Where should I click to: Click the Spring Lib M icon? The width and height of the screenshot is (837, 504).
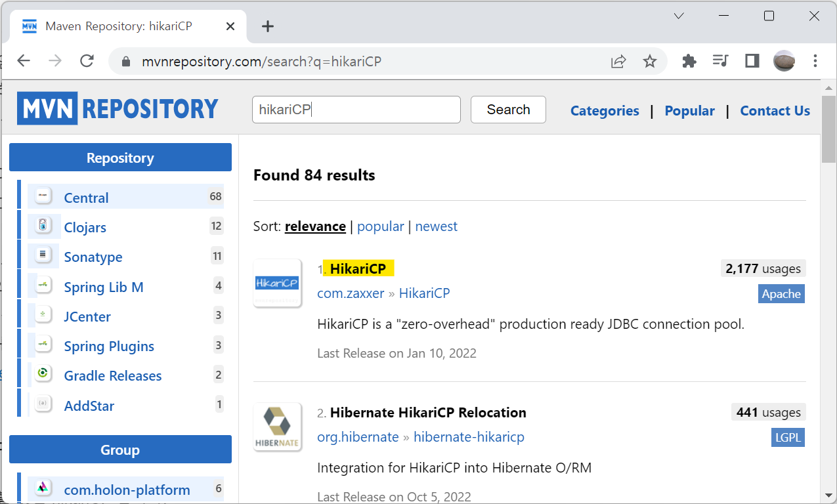point(43,285)
